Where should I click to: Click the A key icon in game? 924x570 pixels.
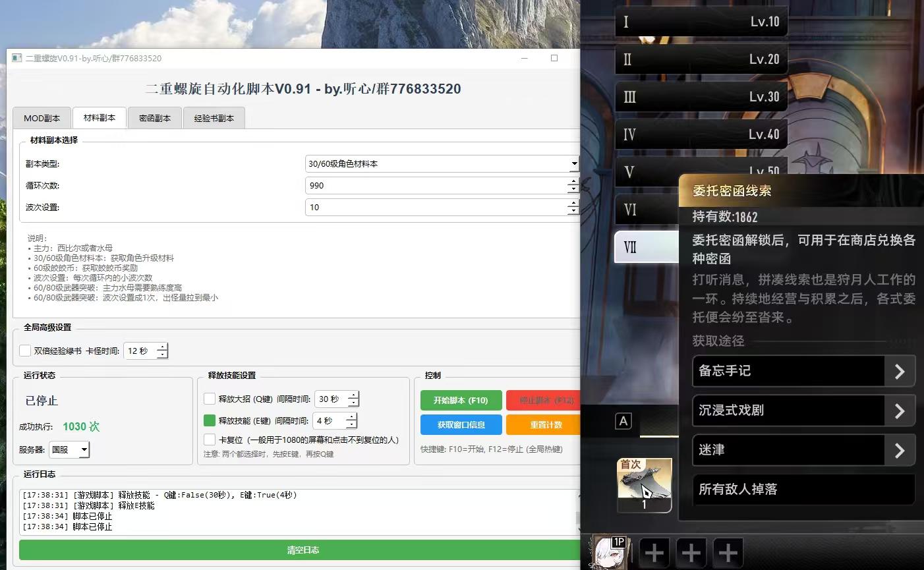click(x=623, y=422)
